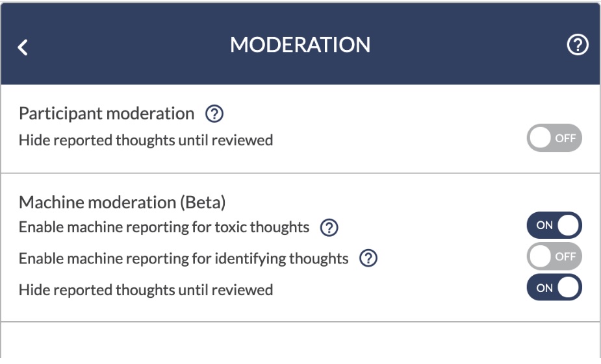
Task: Click the MODERATION page title
Action: [x=300, y=45]
